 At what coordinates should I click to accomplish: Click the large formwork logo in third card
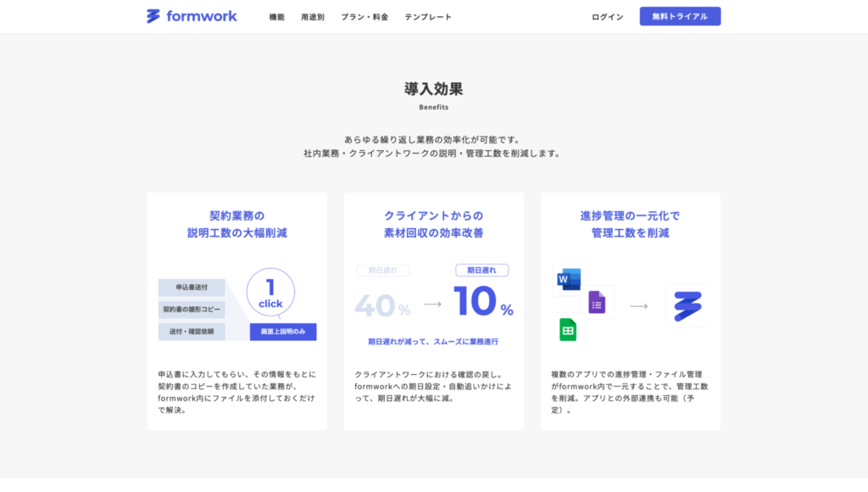tap(687, 305)
